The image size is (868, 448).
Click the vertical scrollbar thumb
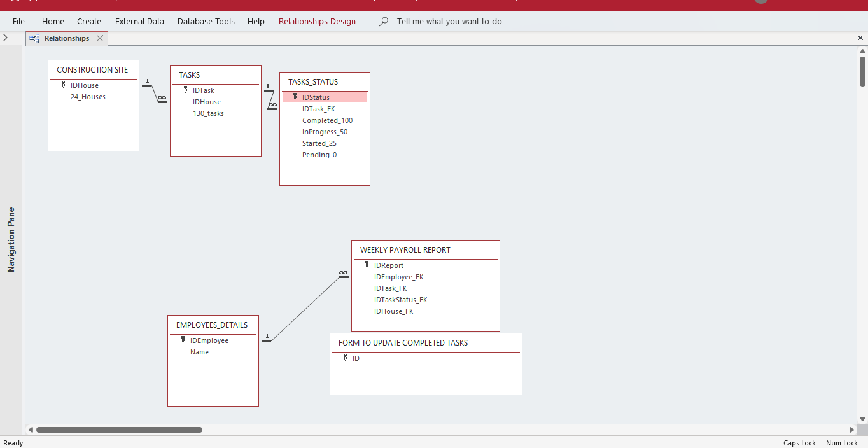point(862,71)
